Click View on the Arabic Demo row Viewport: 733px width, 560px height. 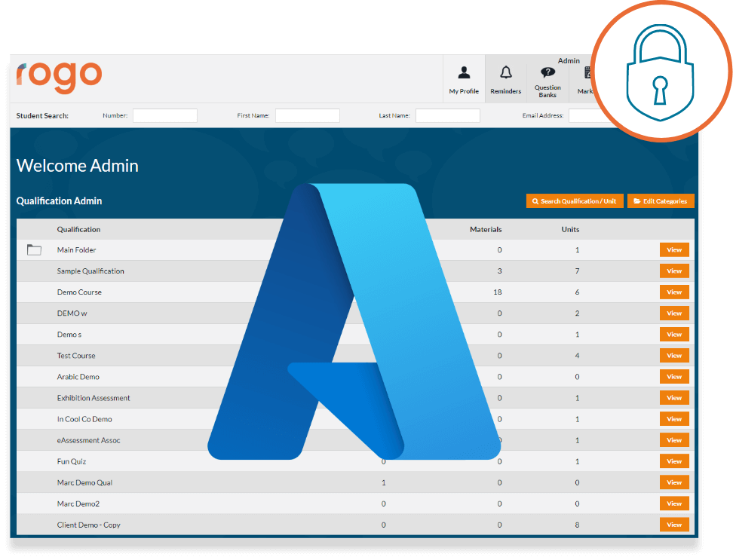[x=674, y=376]
